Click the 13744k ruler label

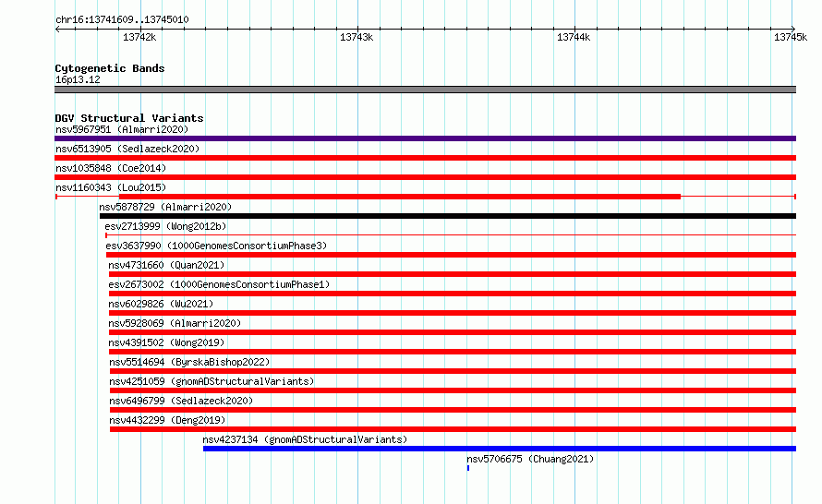[x=574, y=37]
